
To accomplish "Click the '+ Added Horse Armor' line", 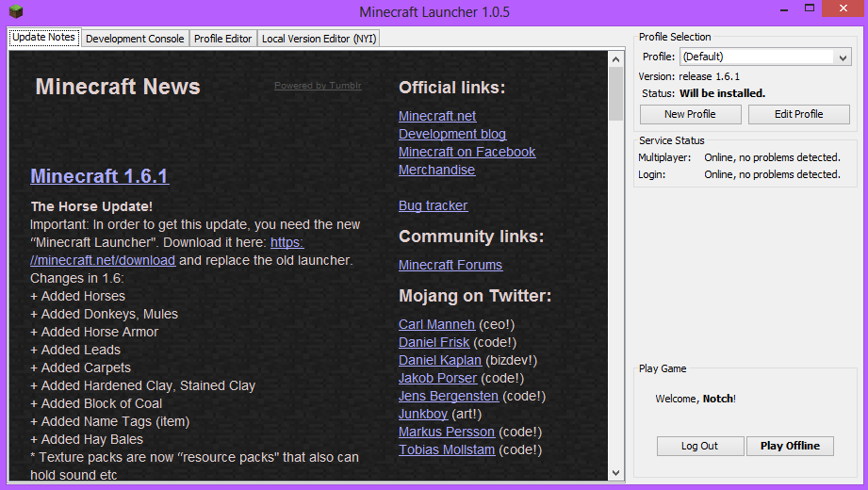I will [94, 332].
